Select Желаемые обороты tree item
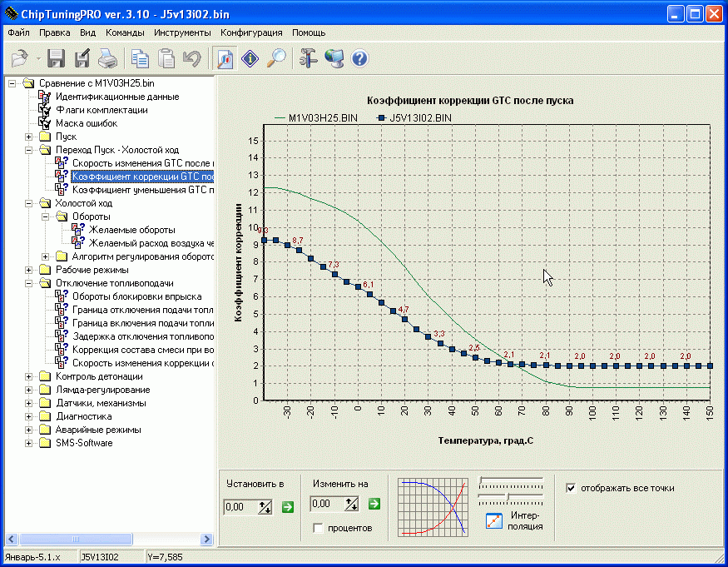The width and height of the screenshot is (728, 567). click(131, 230)
